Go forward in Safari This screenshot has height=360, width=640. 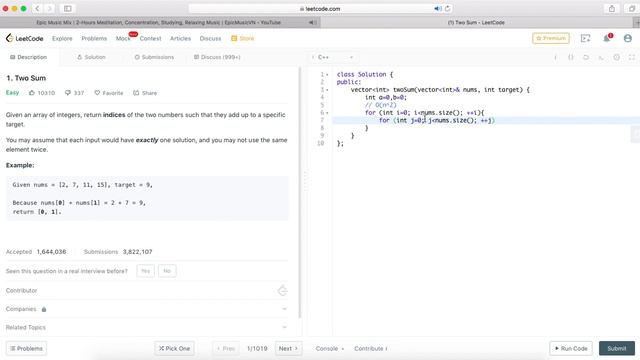[x=49, y=9]
